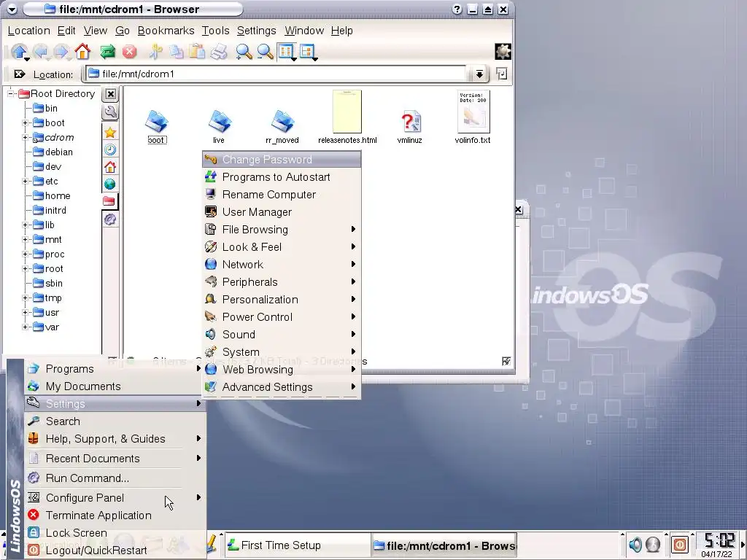The height and width of the screenshot is (560, 747).
Task: Expand the lib tree folder
Action: [26, 225]
